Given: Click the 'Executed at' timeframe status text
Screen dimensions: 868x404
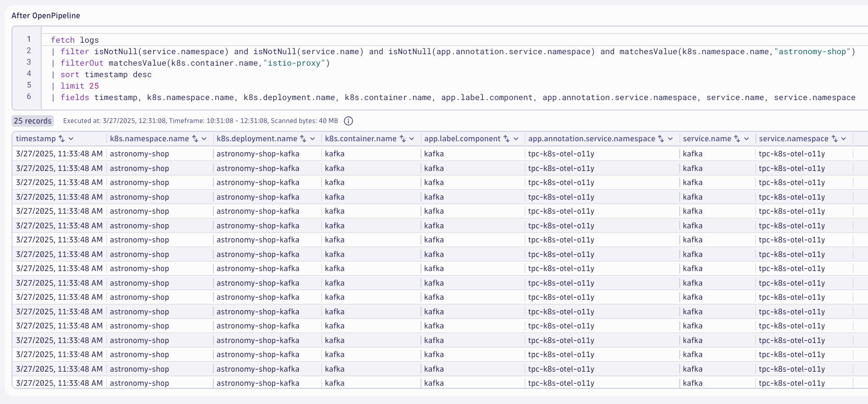Looking at the screenshot, I should tap(200, 121).
